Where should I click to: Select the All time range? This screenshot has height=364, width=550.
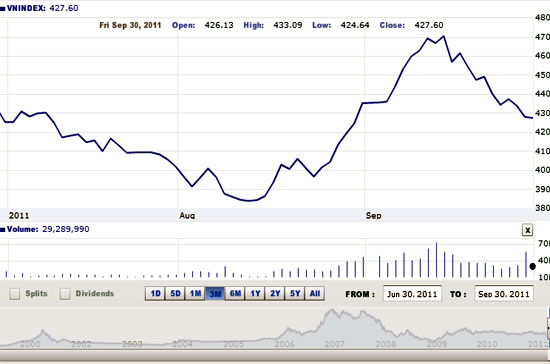pyautogui.click(x=315, y=294)
